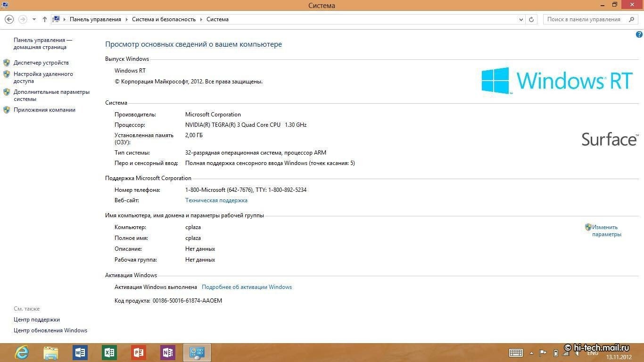
Task: Click the date 13.11.2012 in tray
Action: pyautogui.click(x=618, y=357)
